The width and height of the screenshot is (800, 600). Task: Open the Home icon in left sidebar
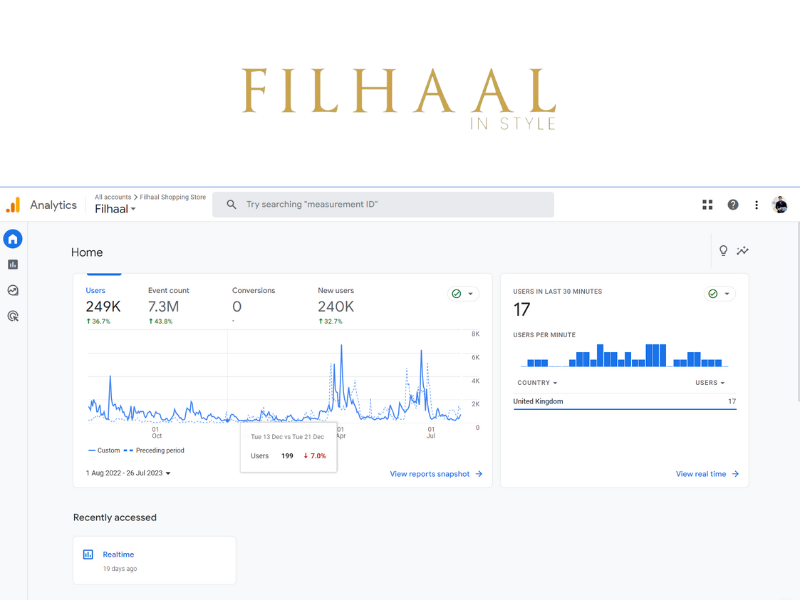pyautogui.click(x=13, y=239)
